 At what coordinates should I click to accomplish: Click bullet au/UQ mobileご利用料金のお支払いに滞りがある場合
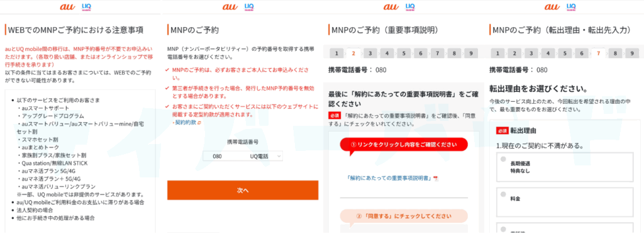pyautogui.click(x=80, y=203)
